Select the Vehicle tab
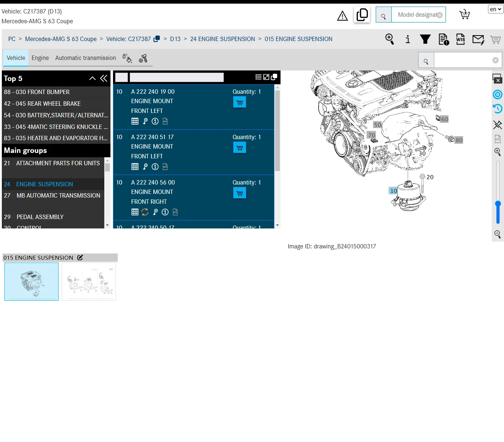 (x=16, y=58)
